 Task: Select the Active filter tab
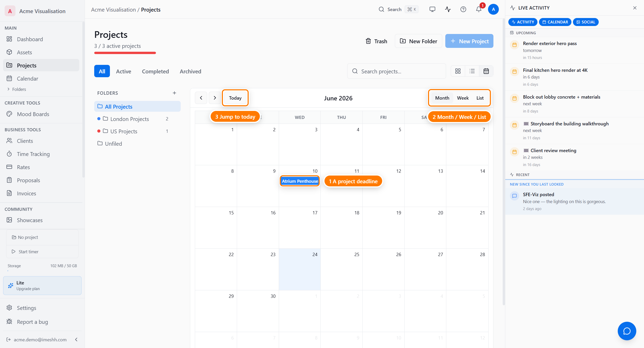point(124,71)
